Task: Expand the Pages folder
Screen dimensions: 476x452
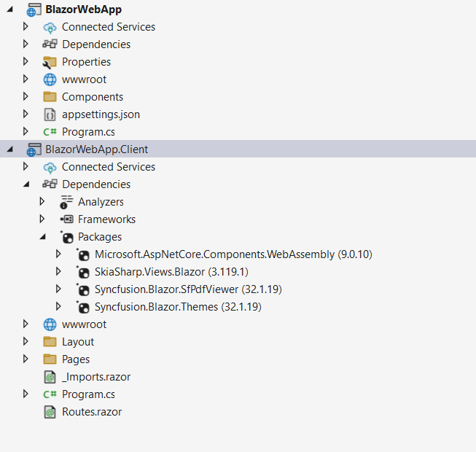Action: (26, 359)
